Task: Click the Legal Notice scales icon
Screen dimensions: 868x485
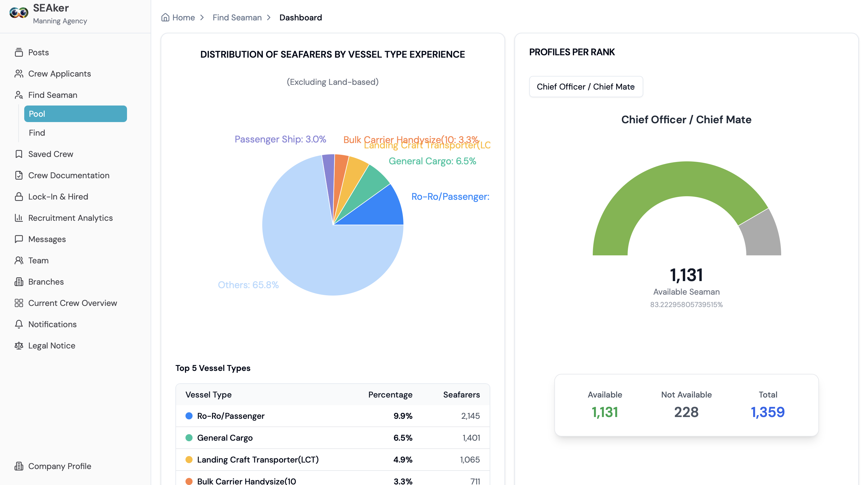Action: tap(19, 346)
